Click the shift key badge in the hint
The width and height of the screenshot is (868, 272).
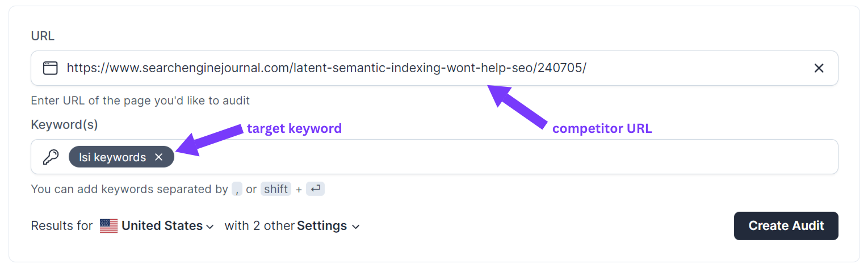276,189
